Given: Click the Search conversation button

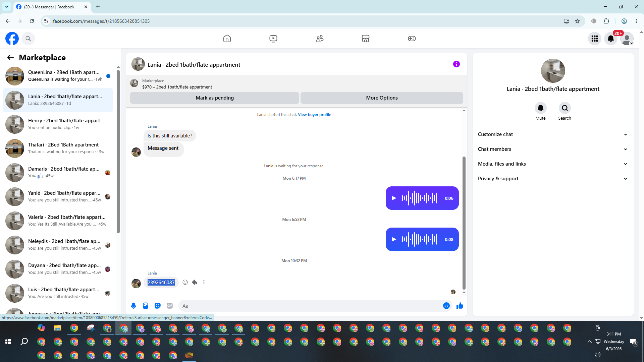Looking at the screenshot, I should point(565,108).
